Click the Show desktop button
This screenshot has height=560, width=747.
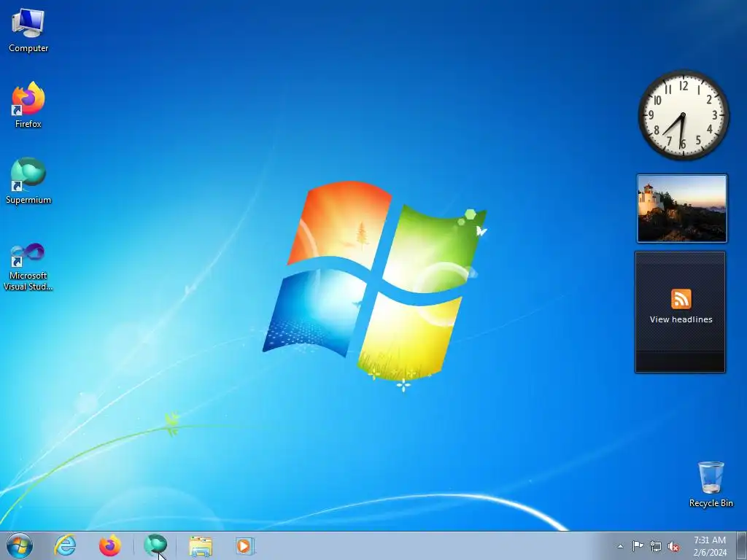(x=741, y=545)
